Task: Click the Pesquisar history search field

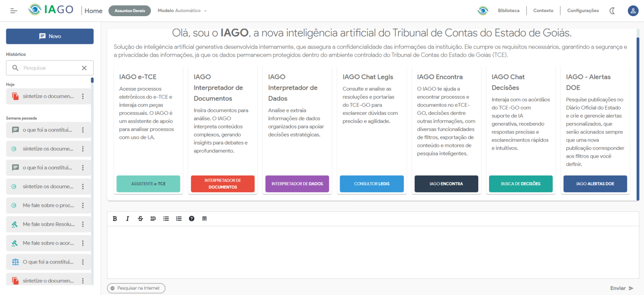Action: pyautogui.click(x=49, y=68)
